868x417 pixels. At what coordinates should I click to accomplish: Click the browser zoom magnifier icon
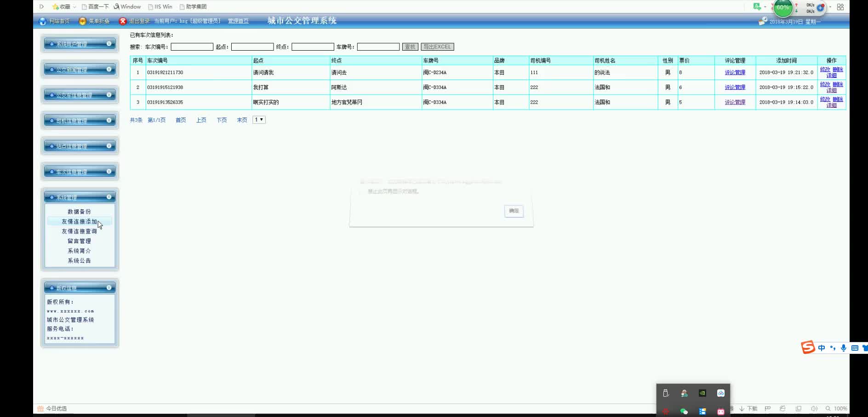(x=828, y=408)
